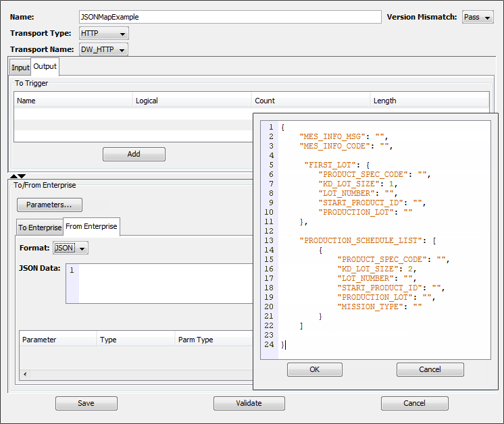Open the Version Mismatch dropdown
504x424 pixels.
478,18
